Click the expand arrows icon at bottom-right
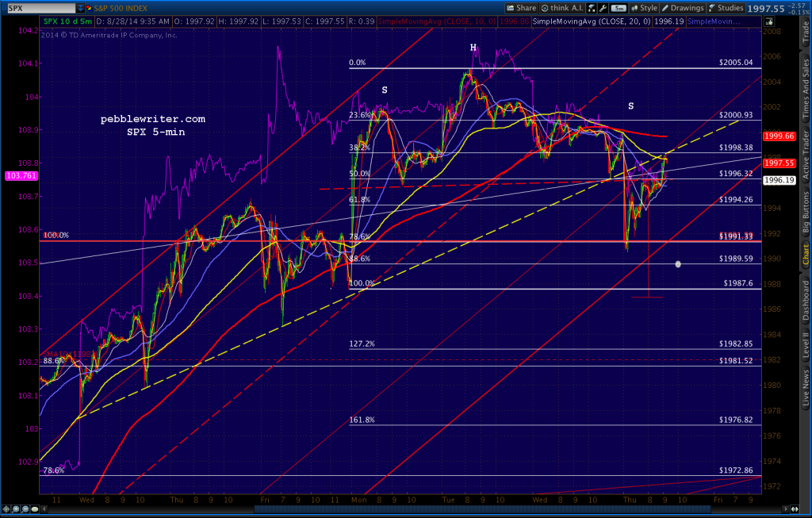The width and height of the screenshot is (812, 518). tap(795, 509)
